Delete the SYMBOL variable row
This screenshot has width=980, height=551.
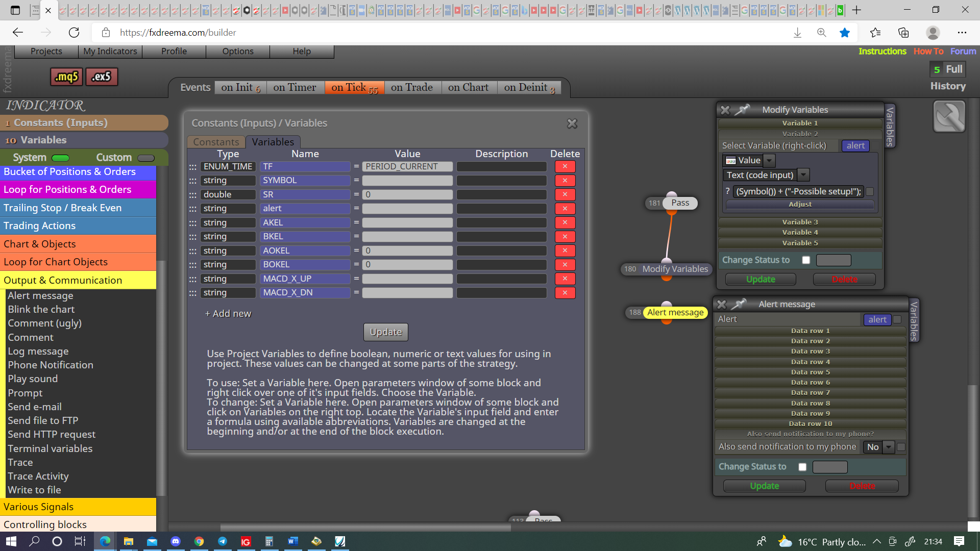[x=565, y=181]
